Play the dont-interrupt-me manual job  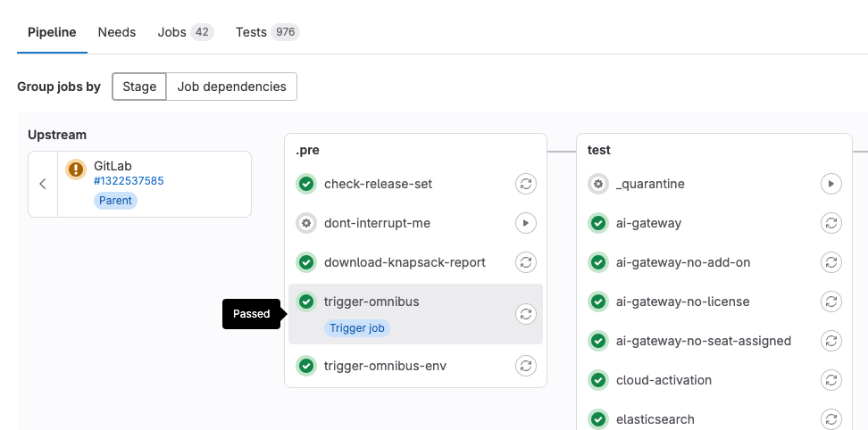click(526, 223)
